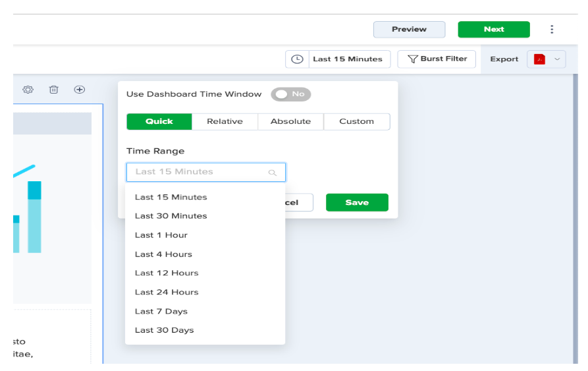Click the clock icon beside Last 15 Minutes
The height and width of the screenshot is (371, 588).
[x=297, y=59]
